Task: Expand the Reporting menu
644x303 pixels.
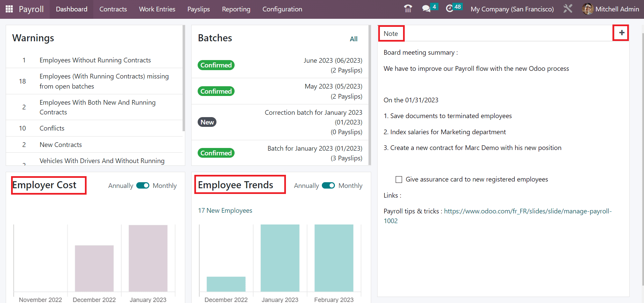Action: pyautogui.click(x=236, y=9)
